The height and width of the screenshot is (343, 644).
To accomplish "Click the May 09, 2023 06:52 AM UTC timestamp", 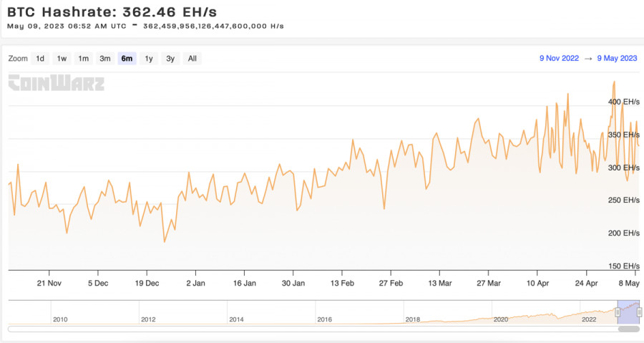I will tap(67, 26).
